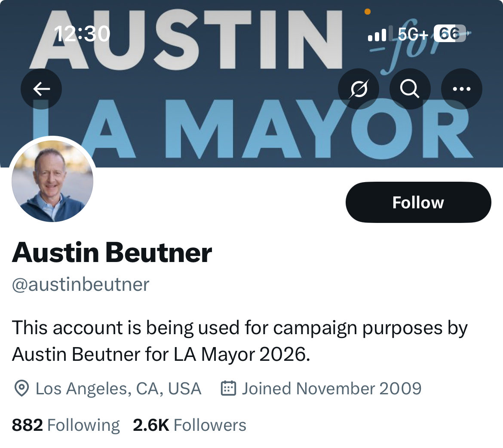Image resolution: width=503 pixels, height=448 pixels.
Task: Tap the 5G+ network indicator
Action: pyautogui.click(x=413, y=34)
